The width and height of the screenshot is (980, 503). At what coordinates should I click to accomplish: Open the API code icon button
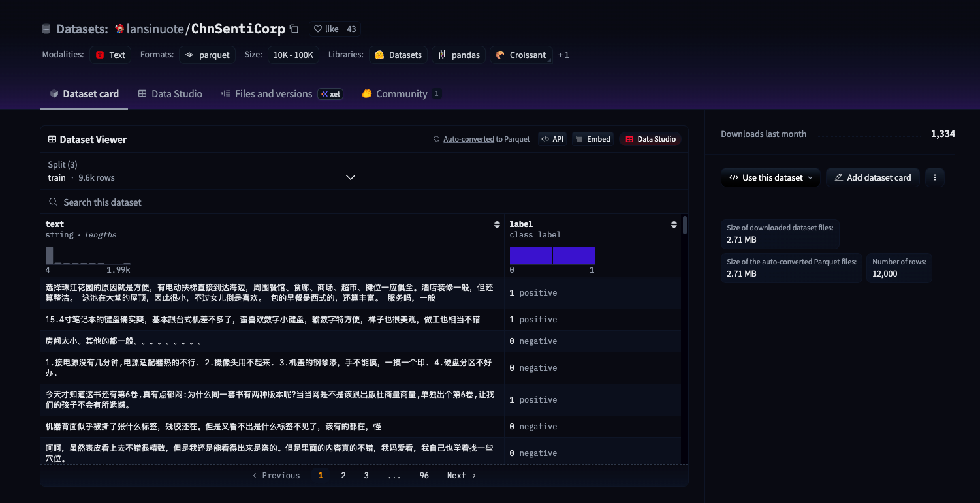pos(552,139)
